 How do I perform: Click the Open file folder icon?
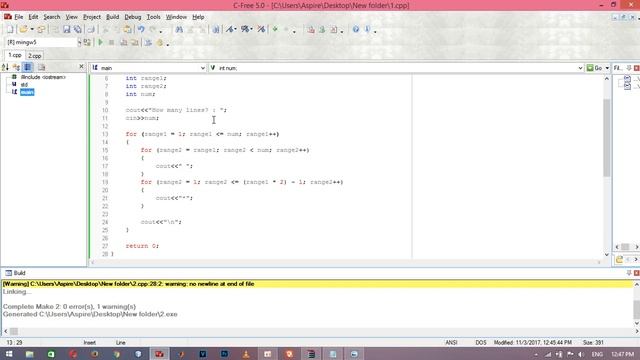23,29
